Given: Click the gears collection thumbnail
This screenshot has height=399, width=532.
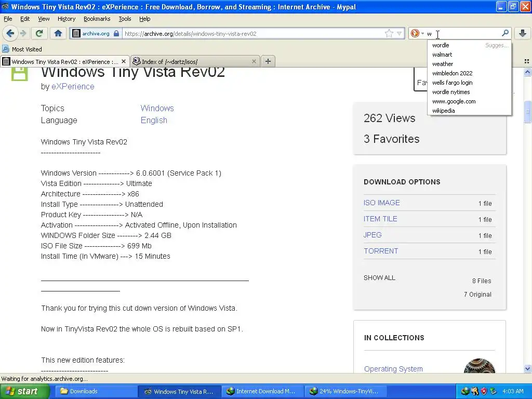Looking at the screenshot, I should 480,366.
